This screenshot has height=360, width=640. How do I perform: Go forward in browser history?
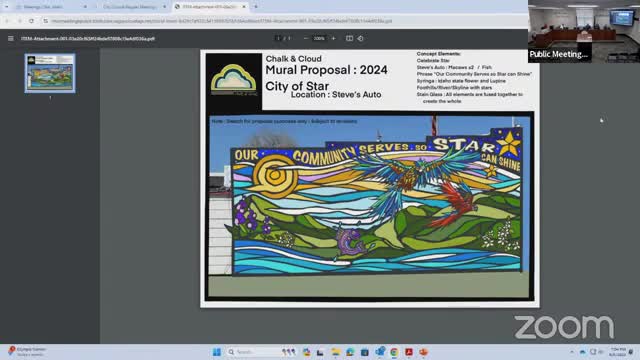click(x=19, y=21)
